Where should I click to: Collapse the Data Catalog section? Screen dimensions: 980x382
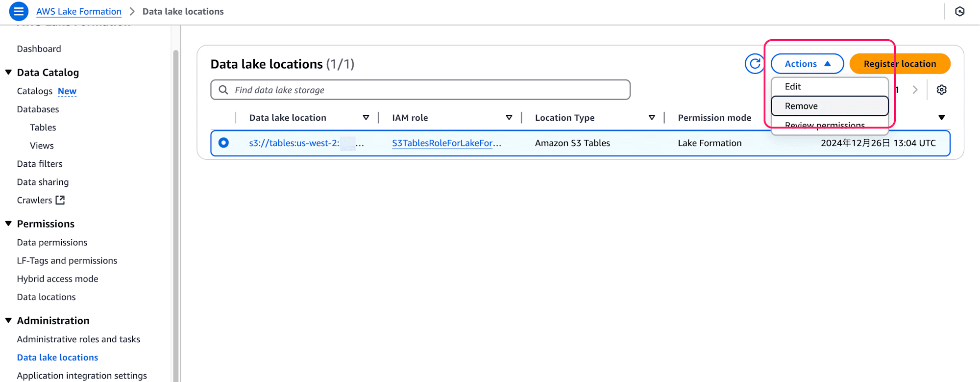pyautogui.click(x=8, y=73)
